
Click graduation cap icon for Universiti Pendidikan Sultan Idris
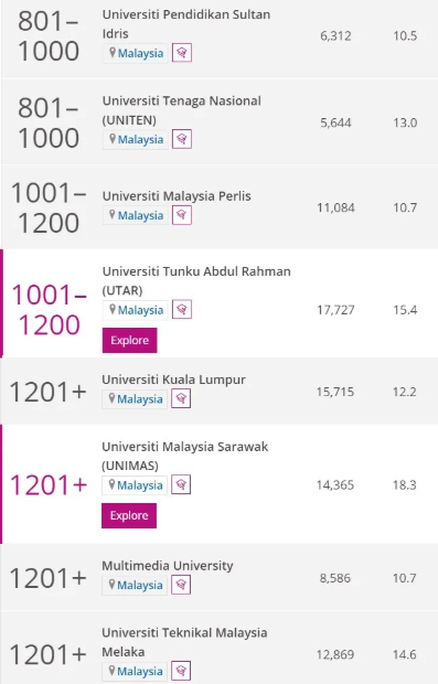point(182,53)
